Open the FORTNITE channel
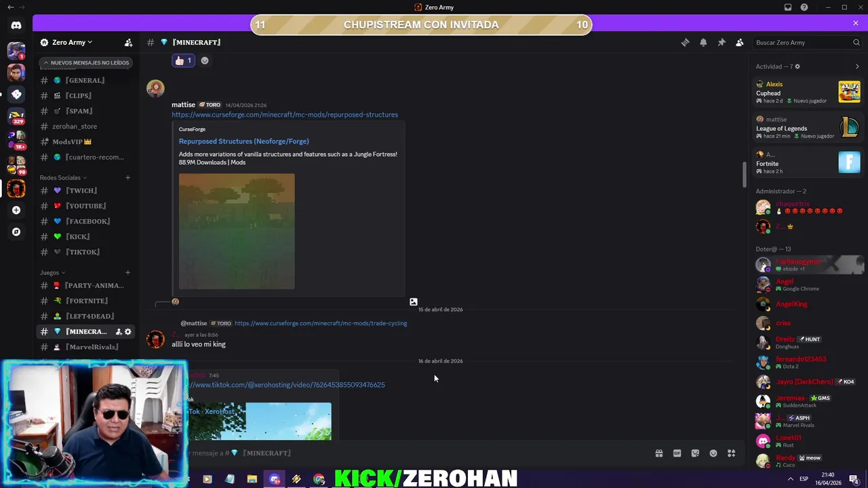 pyautogui.click(x=85, y=301)
